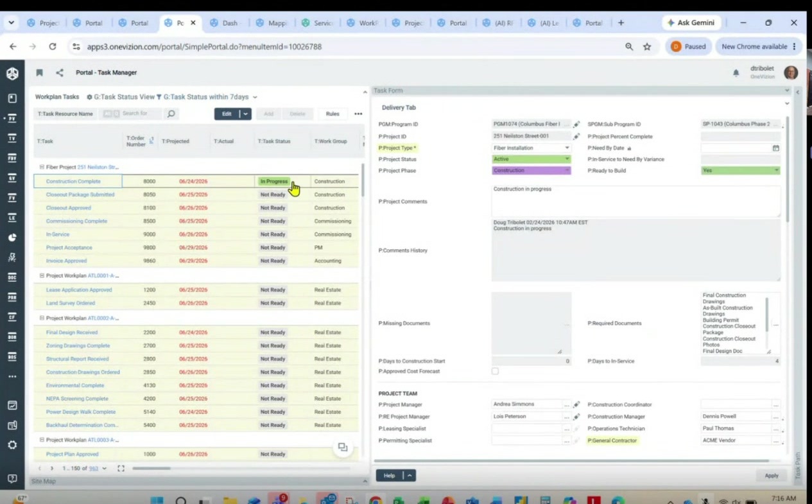Go to next page of grid
This screenshot has width=812, height=504.
[x=52, y=469]
